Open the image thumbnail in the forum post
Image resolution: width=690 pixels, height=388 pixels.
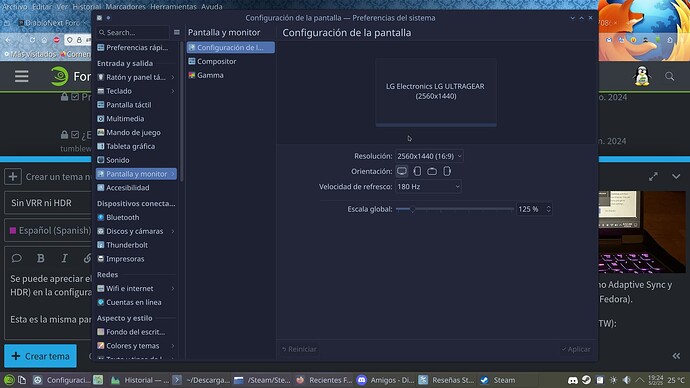point(642,232)
